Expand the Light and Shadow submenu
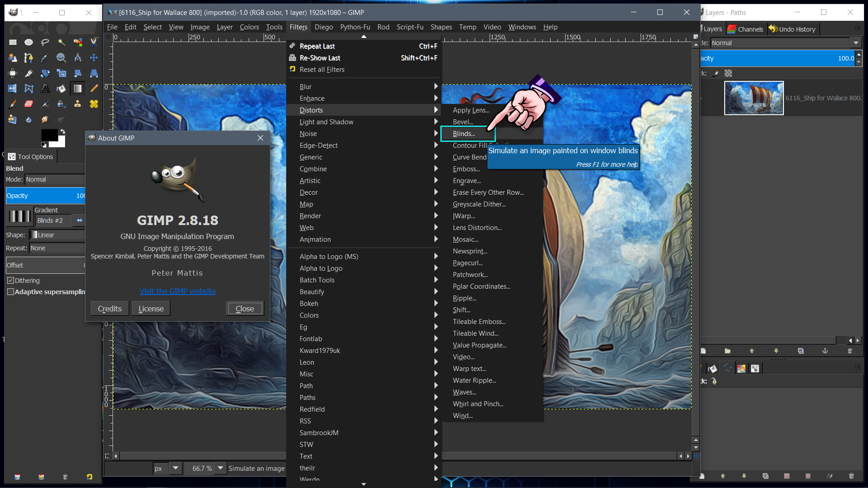 click(x=363, y=122)
